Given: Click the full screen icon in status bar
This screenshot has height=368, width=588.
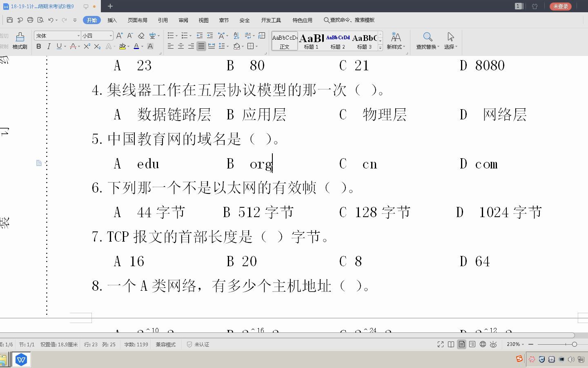Looking at the screenshot, I should point(441,345).
